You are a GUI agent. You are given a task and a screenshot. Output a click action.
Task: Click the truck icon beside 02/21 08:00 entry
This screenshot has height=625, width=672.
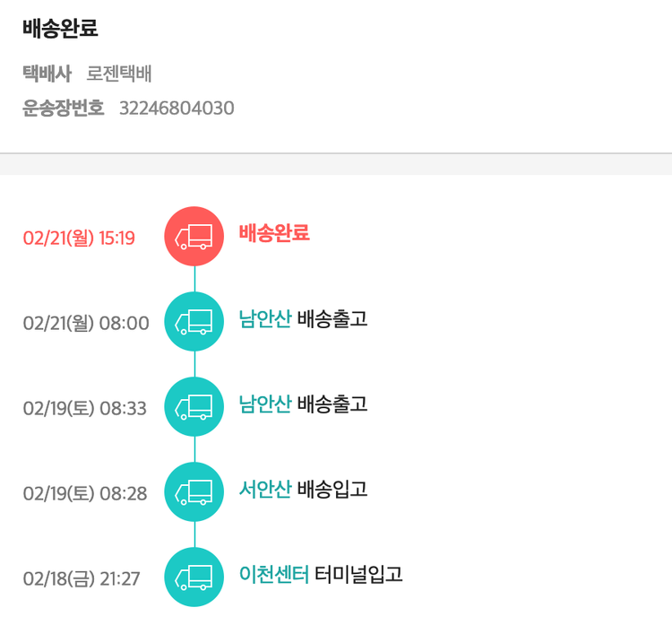pyautogui.click(x=194, y=321)
